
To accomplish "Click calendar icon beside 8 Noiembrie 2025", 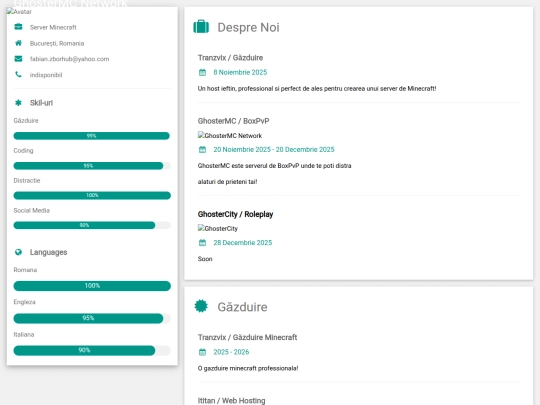I will point(202,72).
